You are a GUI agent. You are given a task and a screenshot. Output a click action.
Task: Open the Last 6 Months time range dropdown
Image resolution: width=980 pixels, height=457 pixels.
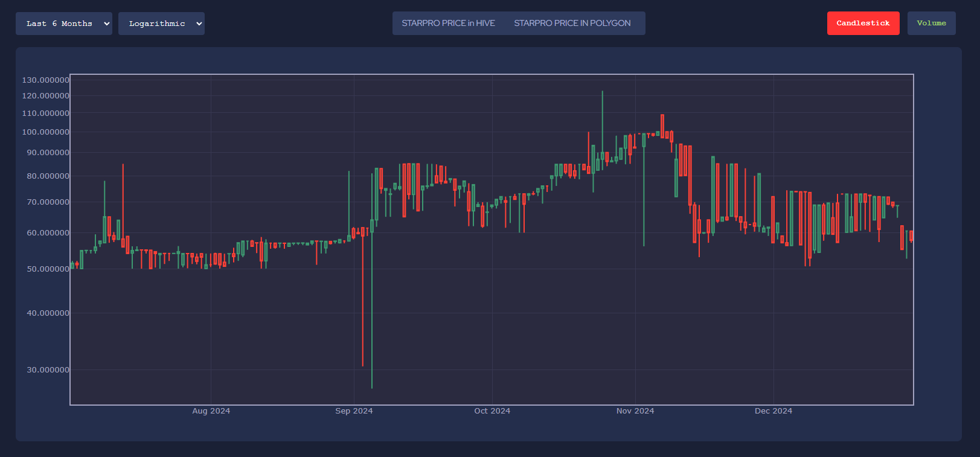(64, 24)
